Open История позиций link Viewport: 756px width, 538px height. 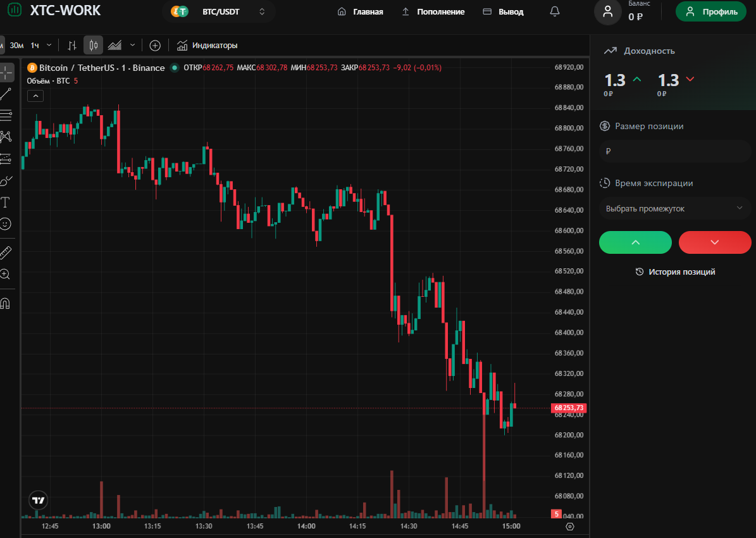675,272
